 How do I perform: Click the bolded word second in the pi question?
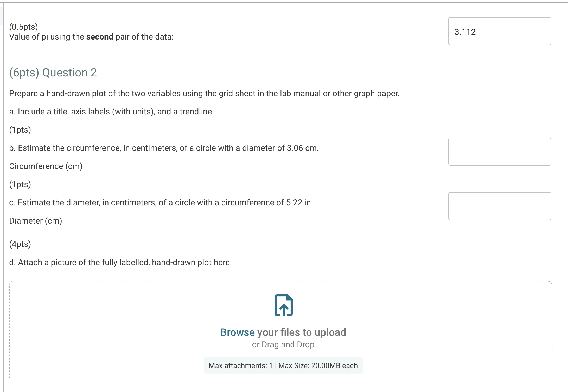click(100, 37)
